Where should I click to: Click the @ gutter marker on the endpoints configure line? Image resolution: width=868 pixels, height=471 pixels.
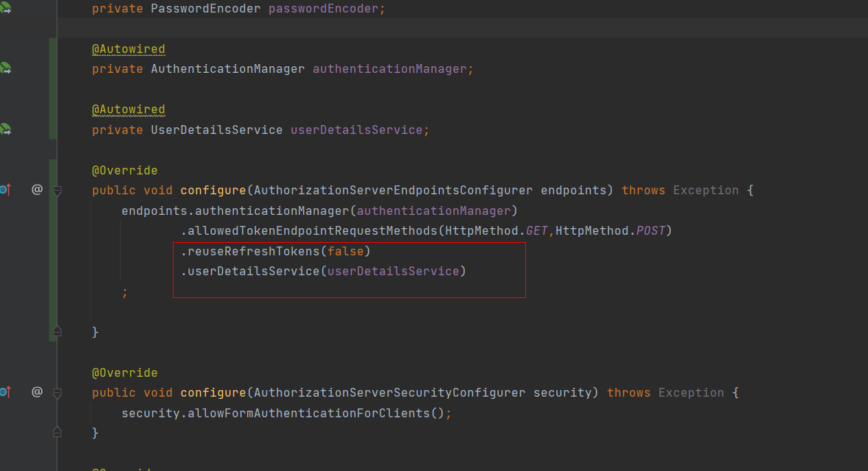[37, 190]
